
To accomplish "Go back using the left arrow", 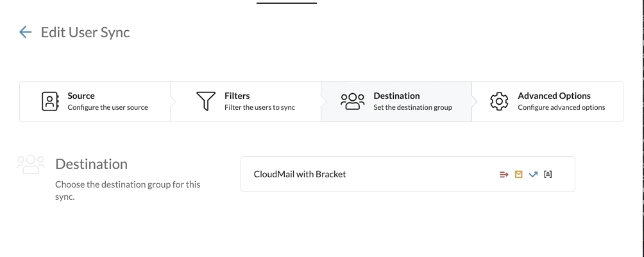I will [x=26, y=32].
